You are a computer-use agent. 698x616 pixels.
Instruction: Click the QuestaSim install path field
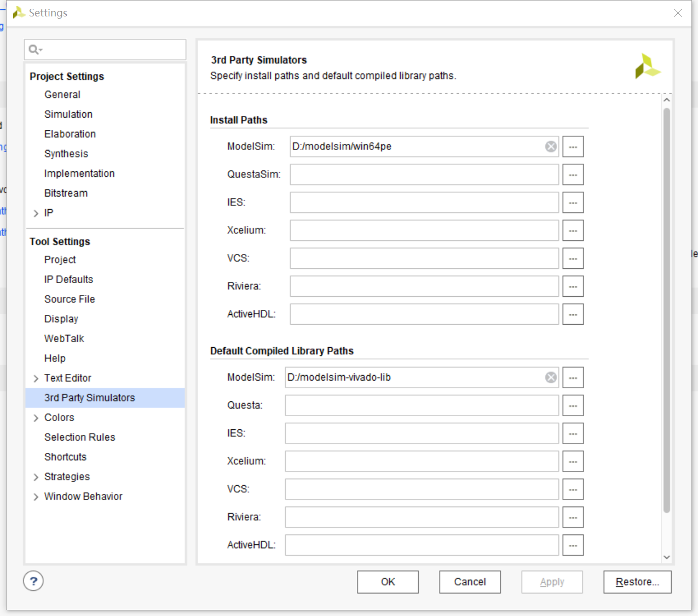(x=424, y=175)
